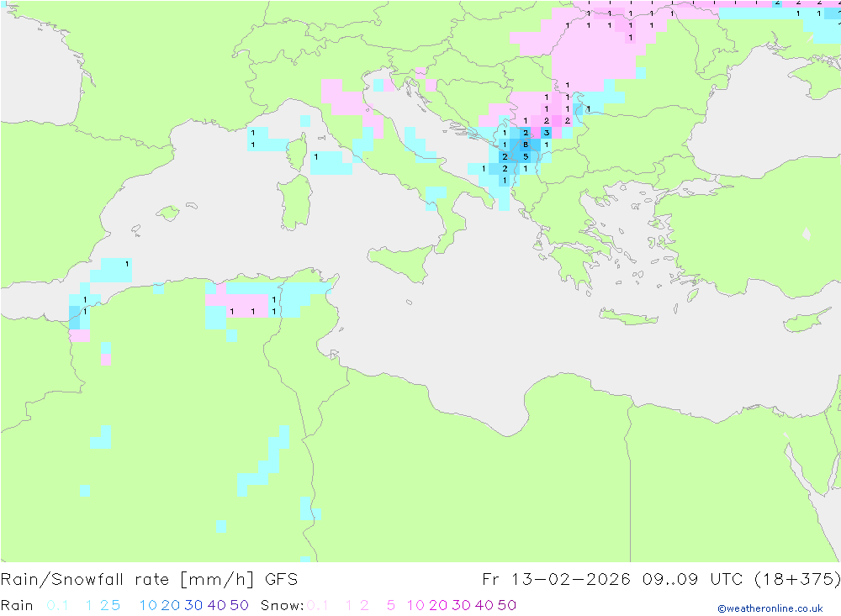Choose the Snow 30 legend value
Screen dimensions: 841x616
[x=461, y=605]
